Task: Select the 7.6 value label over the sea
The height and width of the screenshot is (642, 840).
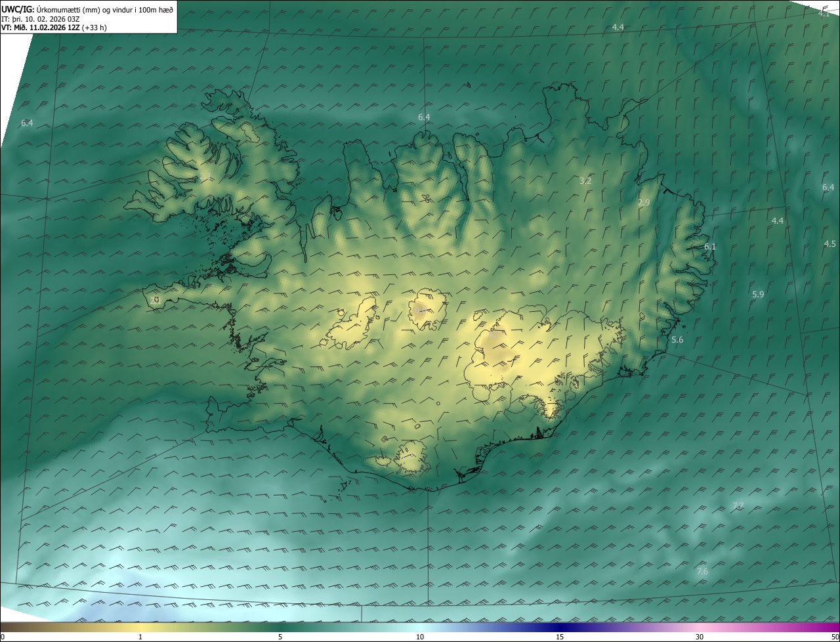Action: (x=702, y=572)
